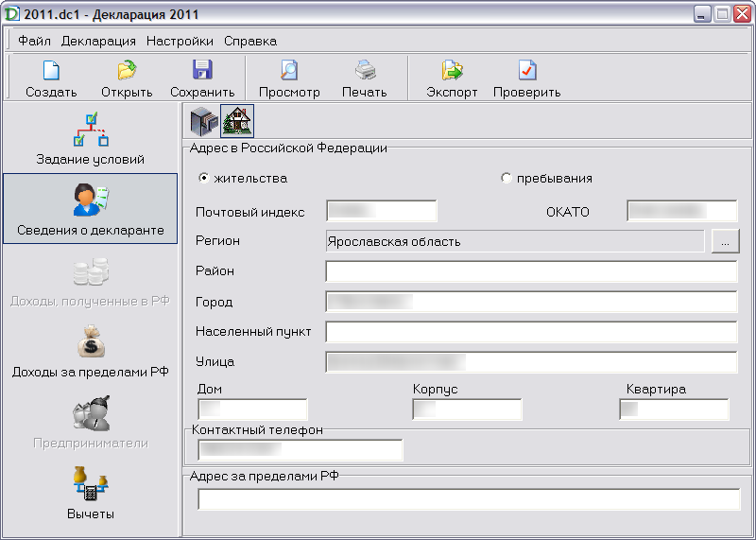Select Сведения о декларанте sidebar section
Viewport: 756px width, 540px height.
coord(90,208)
